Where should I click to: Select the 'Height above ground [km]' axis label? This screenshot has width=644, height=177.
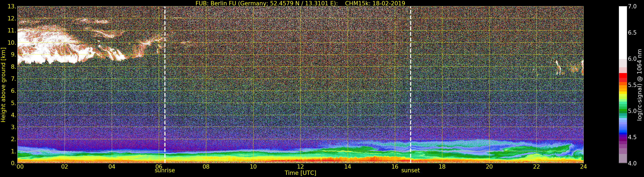[x=3, y=85]
